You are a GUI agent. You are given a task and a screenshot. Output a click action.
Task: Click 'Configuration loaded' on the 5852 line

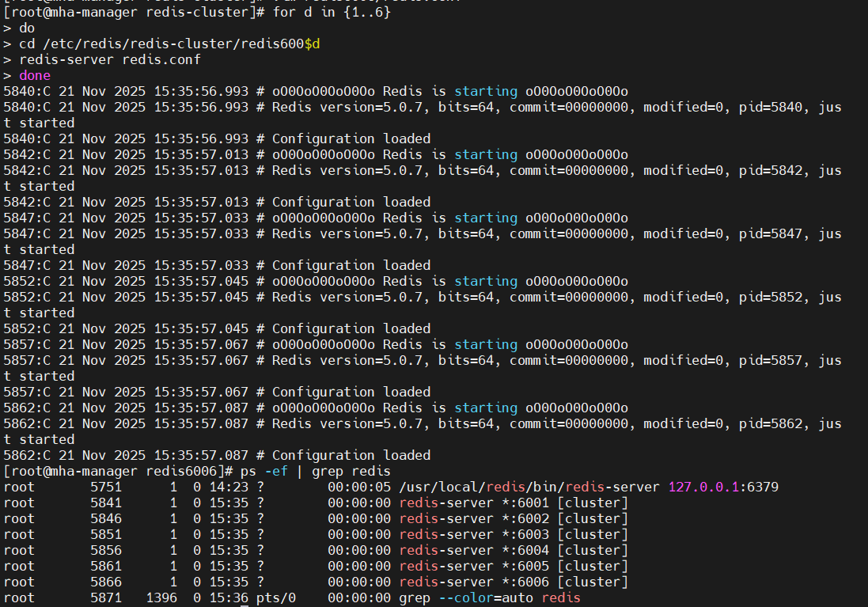pyautogui.click(x=351, y=329)
